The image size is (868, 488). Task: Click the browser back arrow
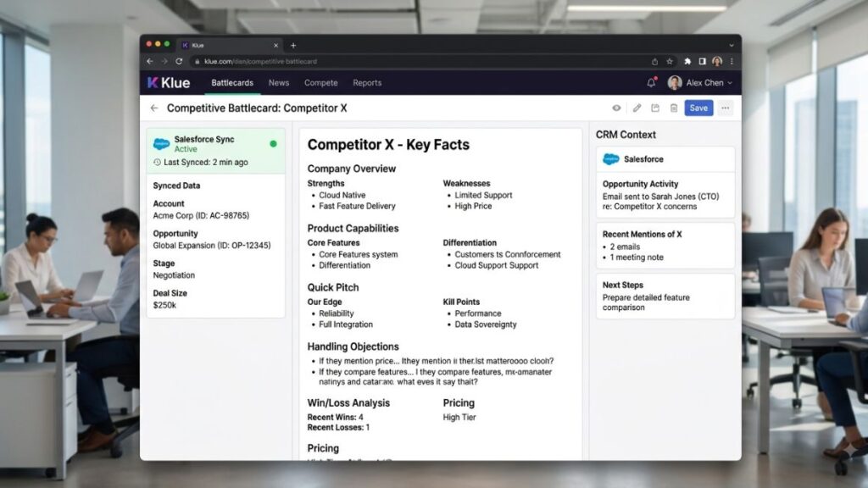pos(150,61)
